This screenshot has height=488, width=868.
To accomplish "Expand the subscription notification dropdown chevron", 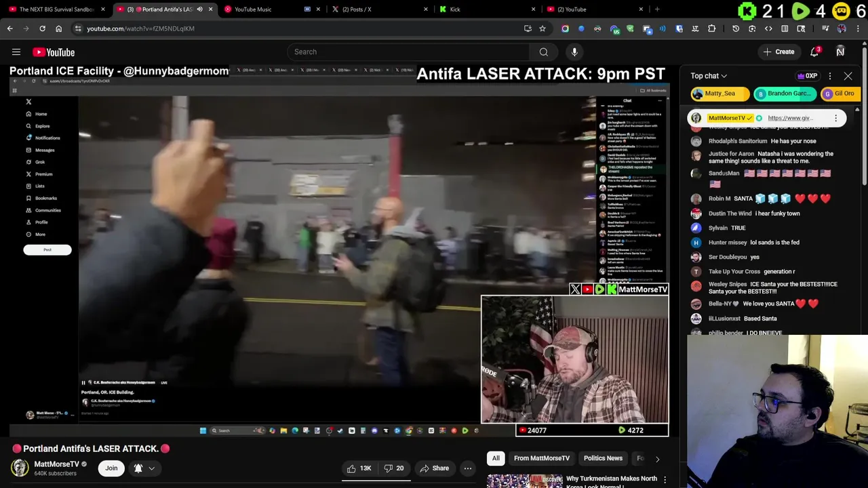I will click(152, 468).
